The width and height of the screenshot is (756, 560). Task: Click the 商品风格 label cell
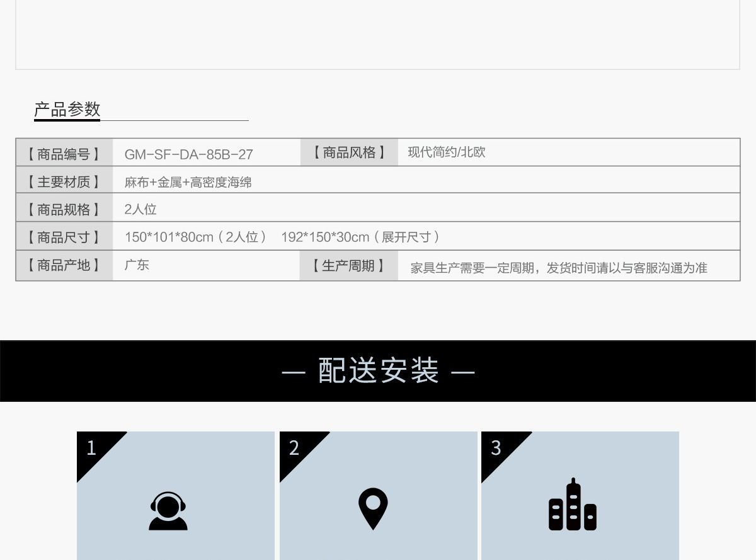point(349,152)
